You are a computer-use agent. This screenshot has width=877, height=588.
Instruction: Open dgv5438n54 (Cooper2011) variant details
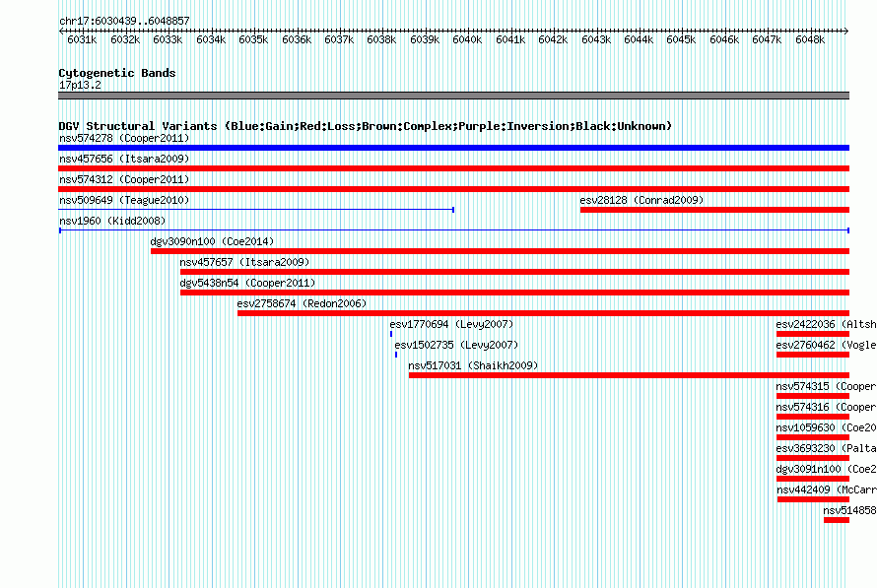point(247,283)
